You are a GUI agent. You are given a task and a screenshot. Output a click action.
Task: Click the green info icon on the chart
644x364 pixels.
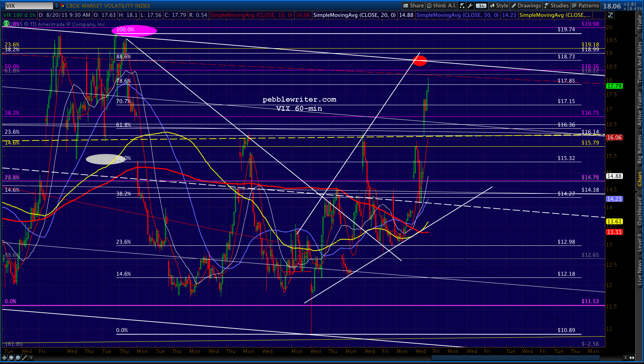point(6,23)
